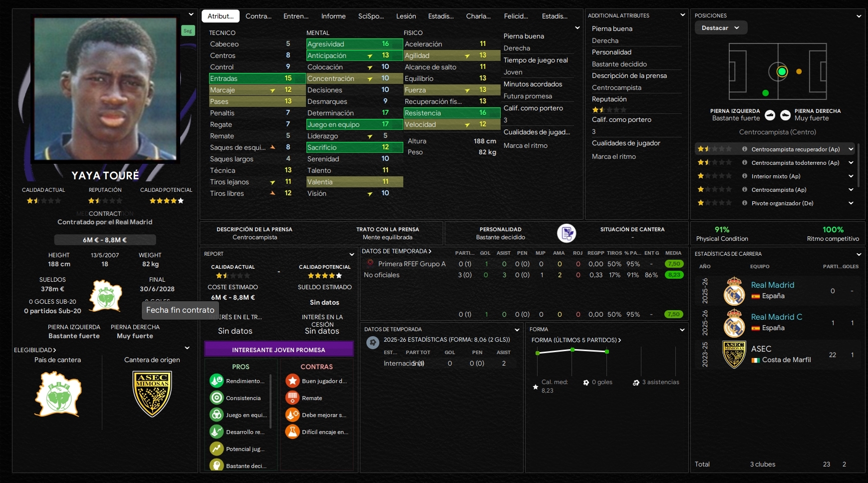Open the Posiciones panel dropdown
Screen dimensions: 868x483
point(859,16)
